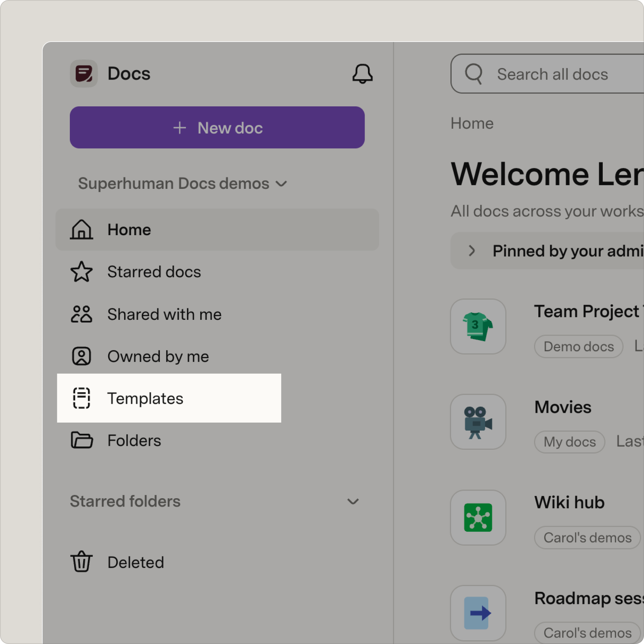
Task: Open the Team Project doc title
Action: coord(589,312)
